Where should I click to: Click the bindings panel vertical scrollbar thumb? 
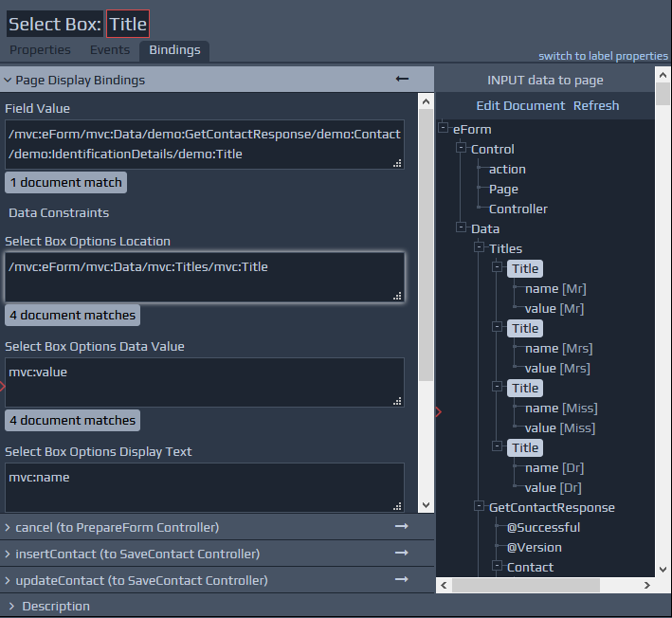pyautogui.click(x=426, y=245)
